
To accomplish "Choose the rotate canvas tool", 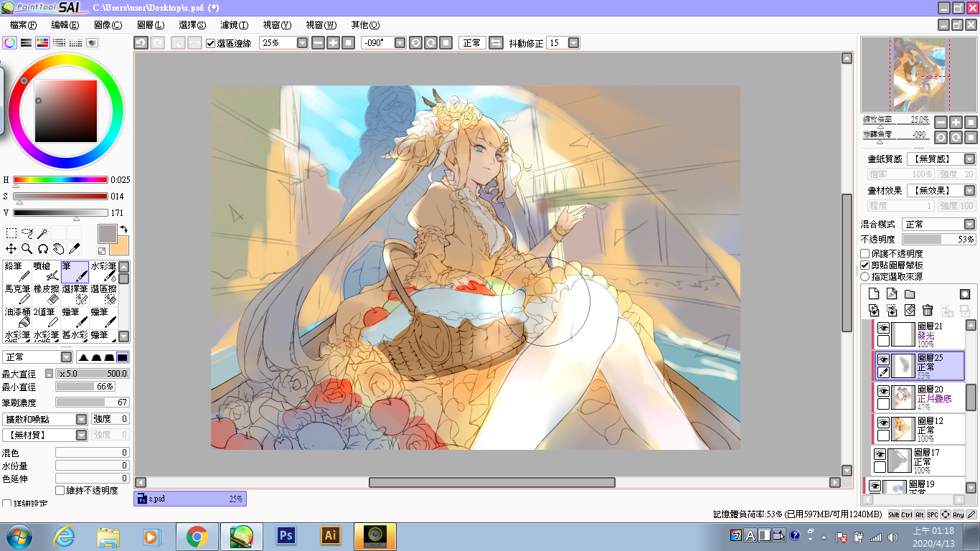I will pos(43,249).
